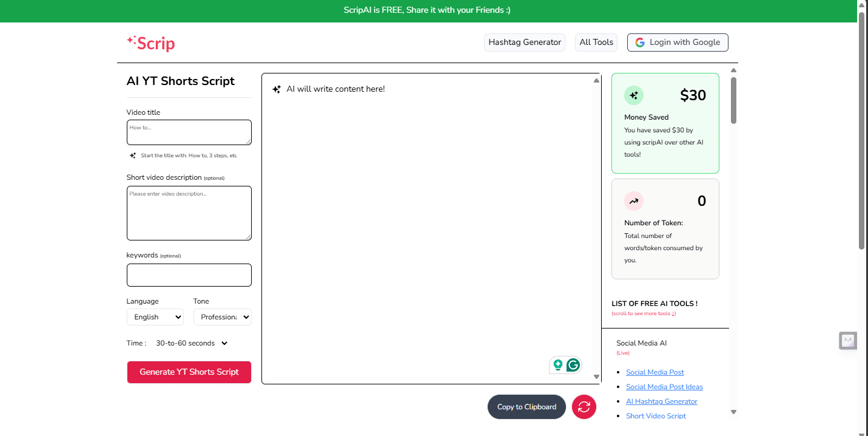Viewport: 868px width, 436px height.
Task: Focus the keywords input field
Action: pos(189,275)
